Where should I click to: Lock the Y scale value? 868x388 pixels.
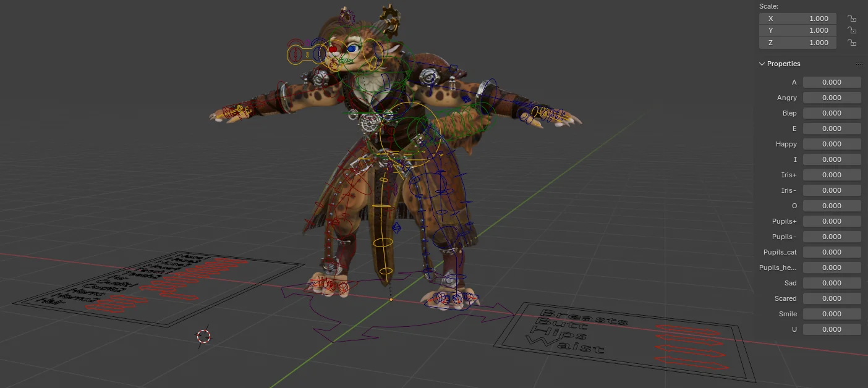(x=852, y=30)
